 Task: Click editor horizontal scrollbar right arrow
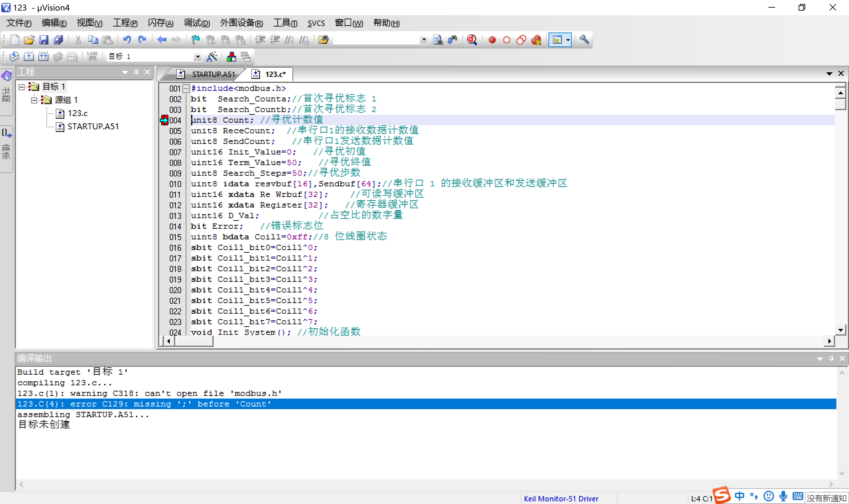[x=829, y=341]
